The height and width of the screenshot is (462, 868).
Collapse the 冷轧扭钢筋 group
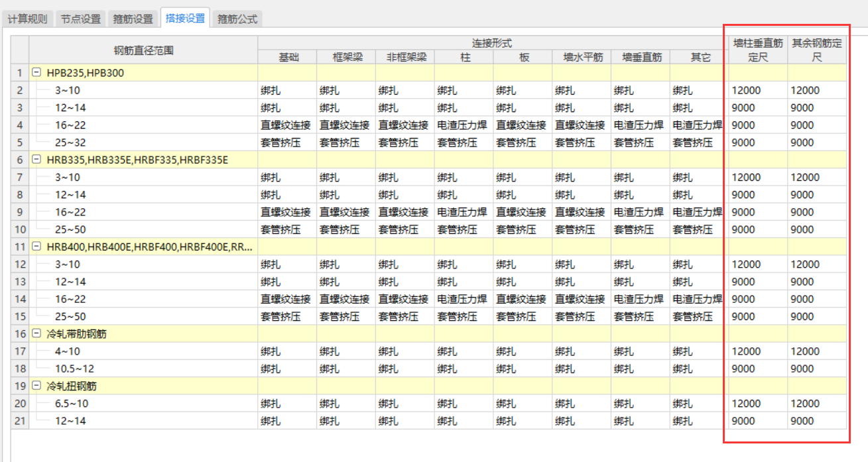coord(37,386)
